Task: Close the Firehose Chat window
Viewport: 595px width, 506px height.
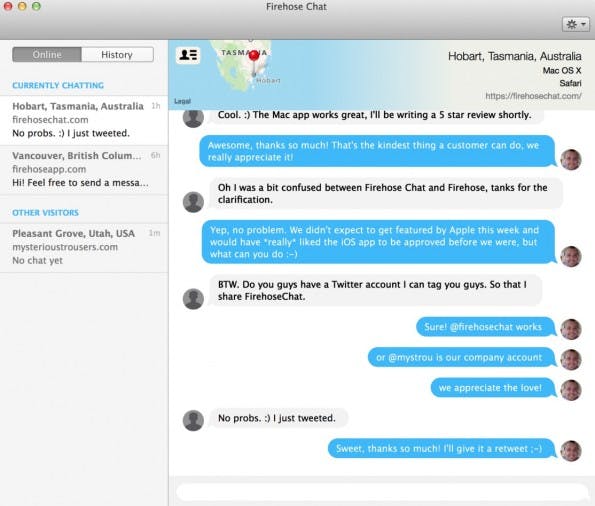Action: pos(8,6)
